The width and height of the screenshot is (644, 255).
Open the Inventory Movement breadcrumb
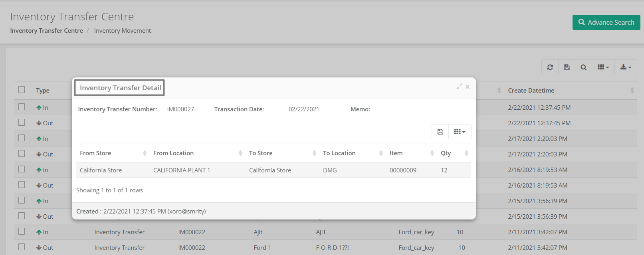(x=122, y=31)
